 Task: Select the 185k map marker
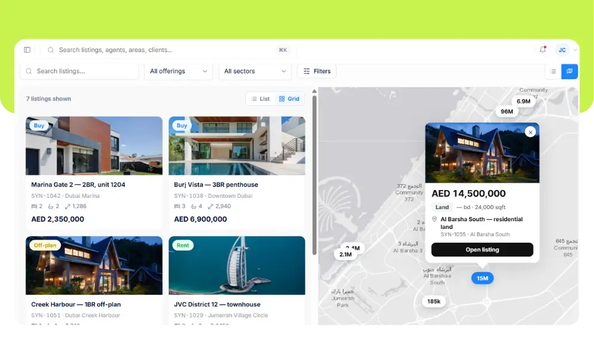click(x=434, y=301)
